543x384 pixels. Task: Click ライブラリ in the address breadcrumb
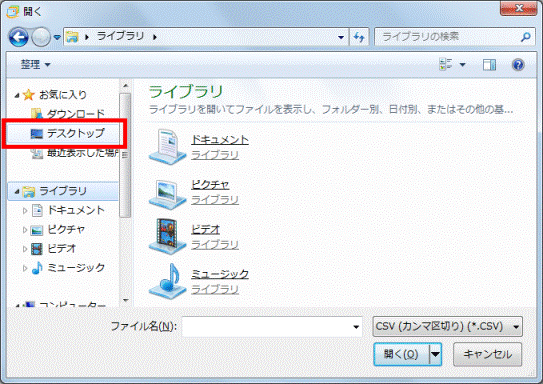click(x=121, y=36)
